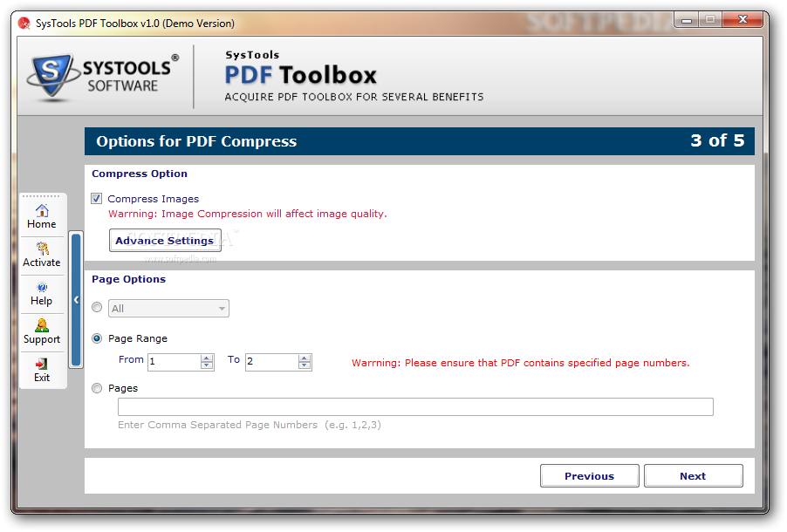Proceed with the Next button
Viewport: 787px width, 532px height.
693,476
